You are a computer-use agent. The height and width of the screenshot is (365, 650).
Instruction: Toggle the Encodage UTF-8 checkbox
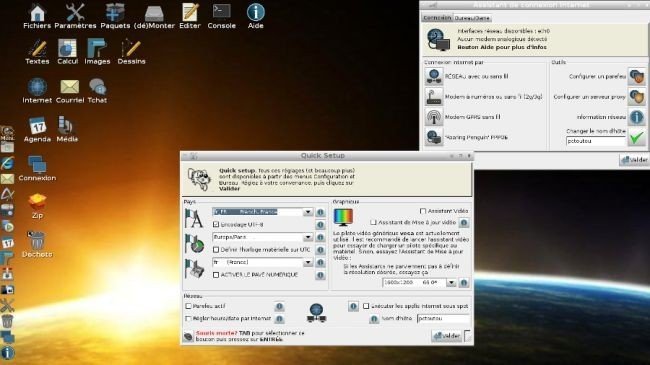pos(216,224)
